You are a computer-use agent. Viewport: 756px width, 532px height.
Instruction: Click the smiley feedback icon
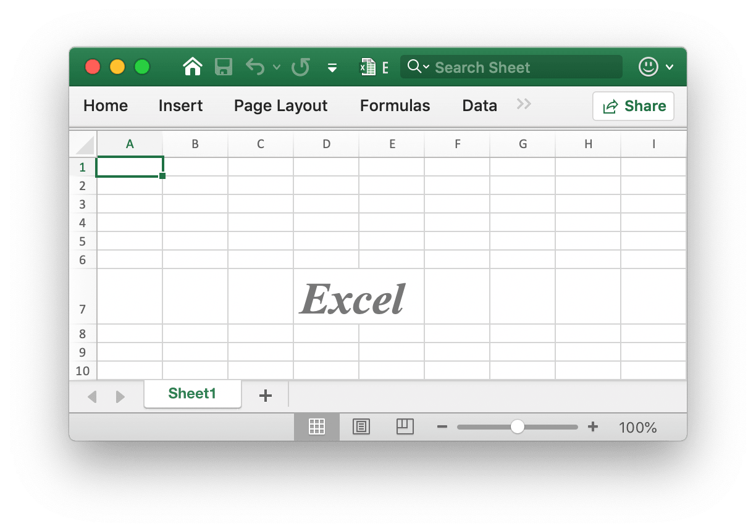click(648, 67)
